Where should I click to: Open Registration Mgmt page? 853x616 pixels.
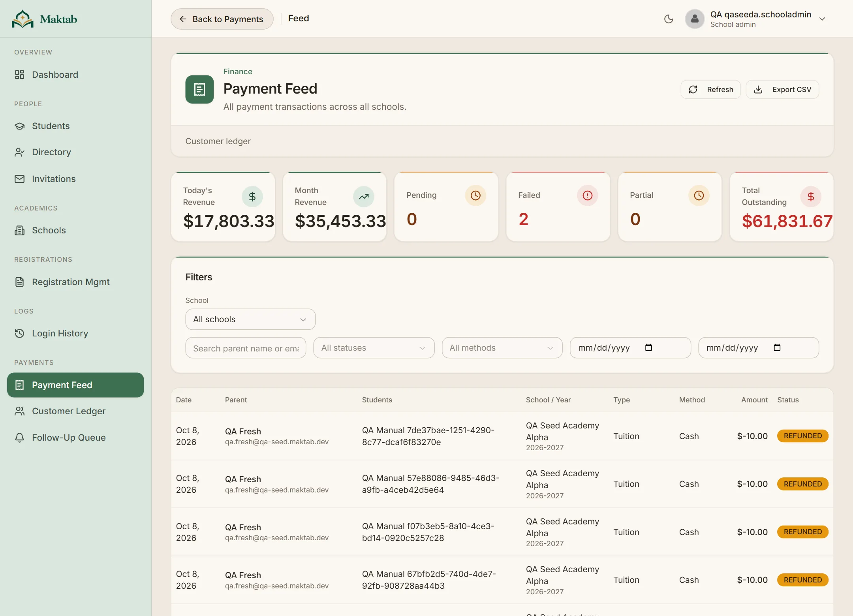75,282
